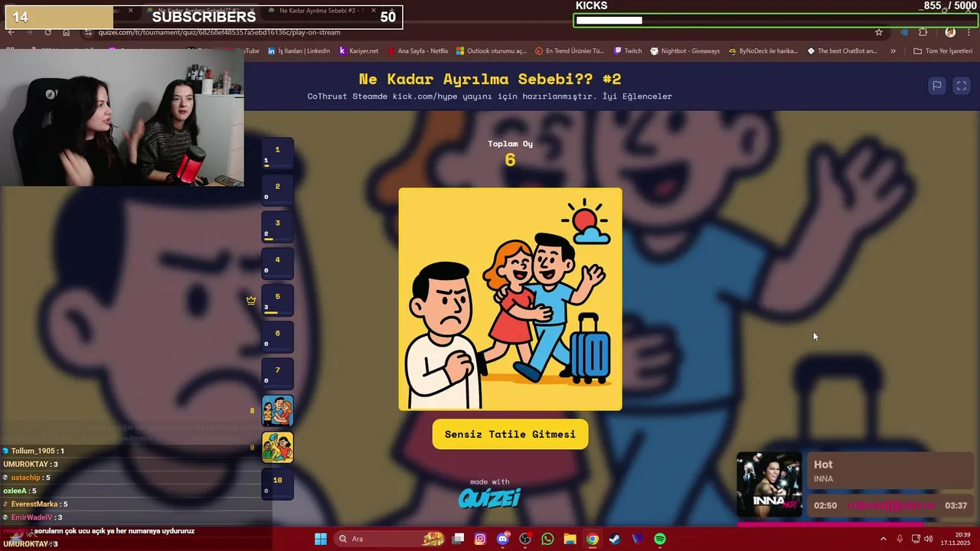Select answer slot number 10
The image size is (980, 551).
click(x=278, y=484)
